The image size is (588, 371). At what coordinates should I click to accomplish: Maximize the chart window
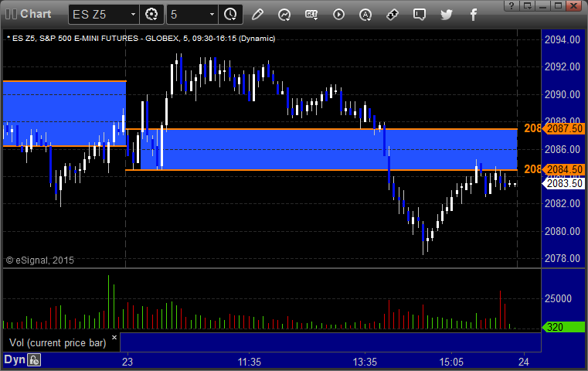point(559,5)
